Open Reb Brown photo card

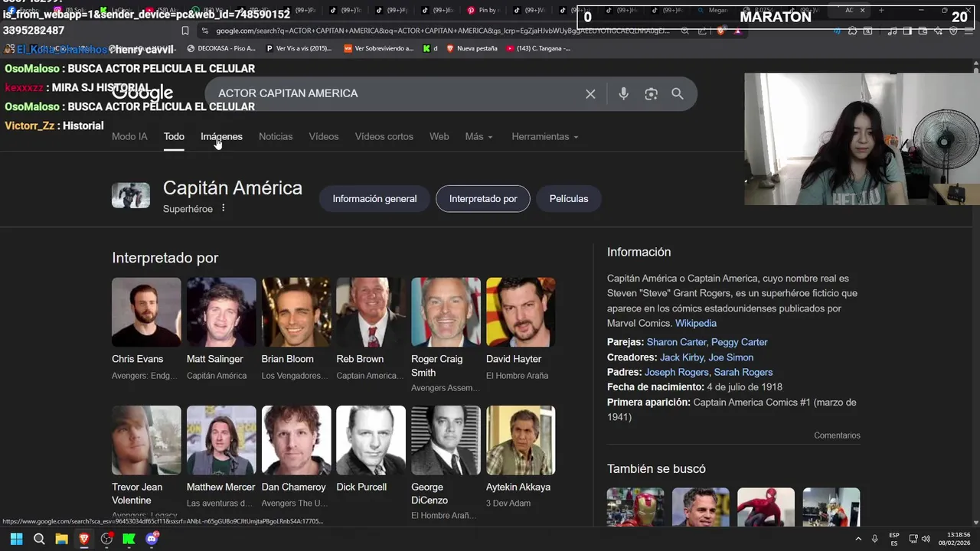371,312
